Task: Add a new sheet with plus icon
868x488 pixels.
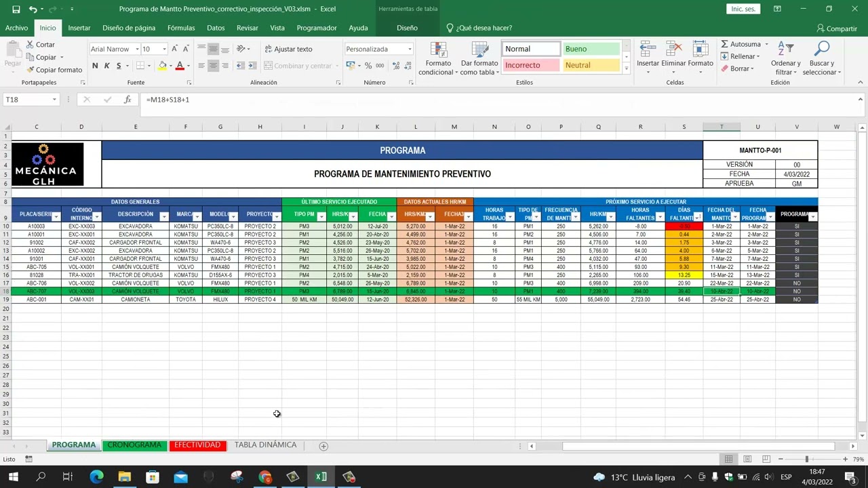Action: coord(323,446)
